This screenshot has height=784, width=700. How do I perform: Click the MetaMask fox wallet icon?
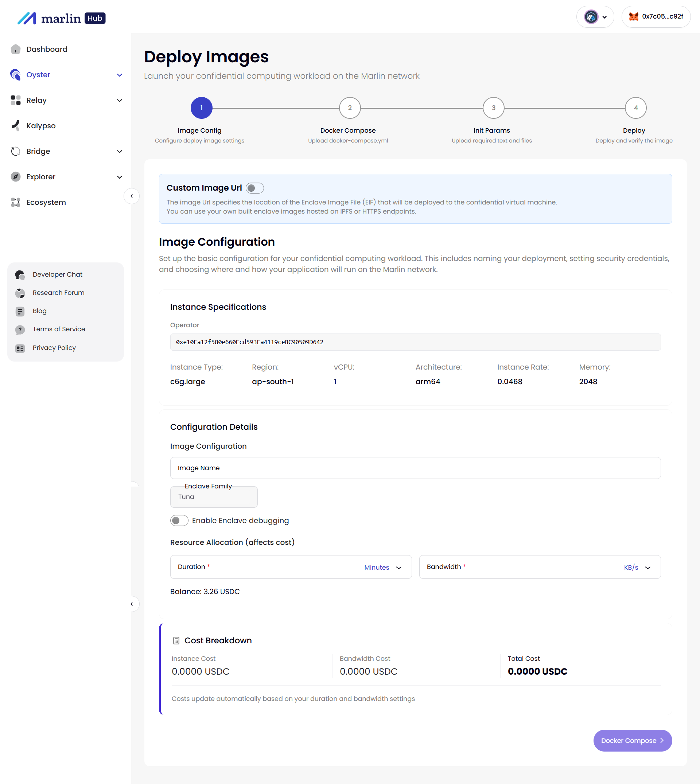(x=633, y=16)
